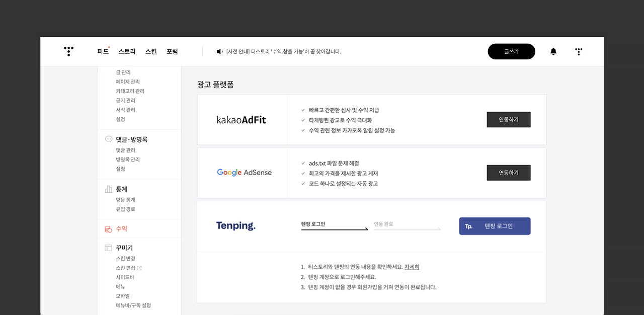The image size is (644, 315).
Task: Select the 댓글·방명록 section heading
Action: [132, 139]
